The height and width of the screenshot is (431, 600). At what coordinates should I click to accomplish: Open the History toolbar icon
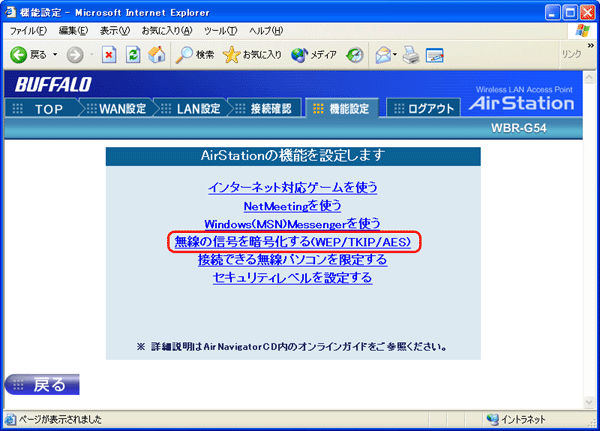tap(355, 54)
